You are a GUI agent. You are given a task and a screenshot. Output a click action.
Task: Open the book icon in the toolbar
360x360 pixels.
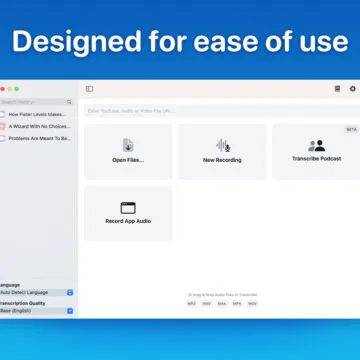pos(337,89)
